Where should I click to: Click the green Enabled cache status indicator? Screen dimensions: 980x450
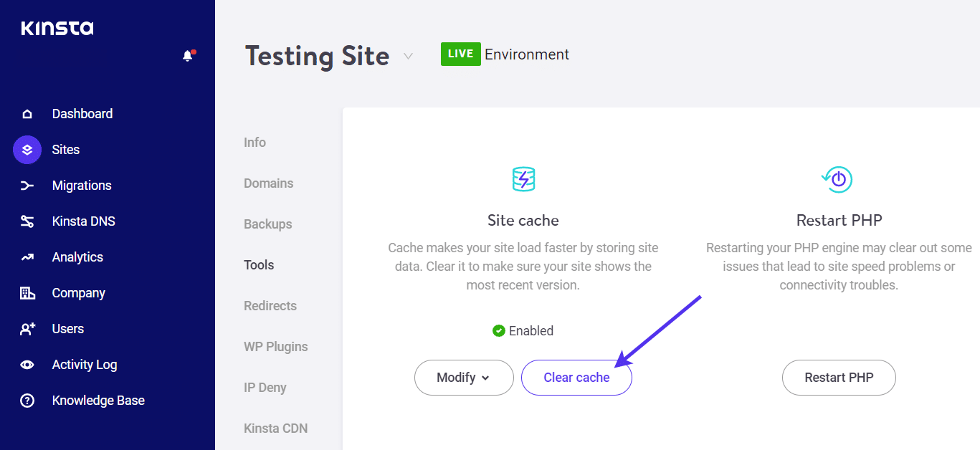pyautogui.click(x=498, y=330)
